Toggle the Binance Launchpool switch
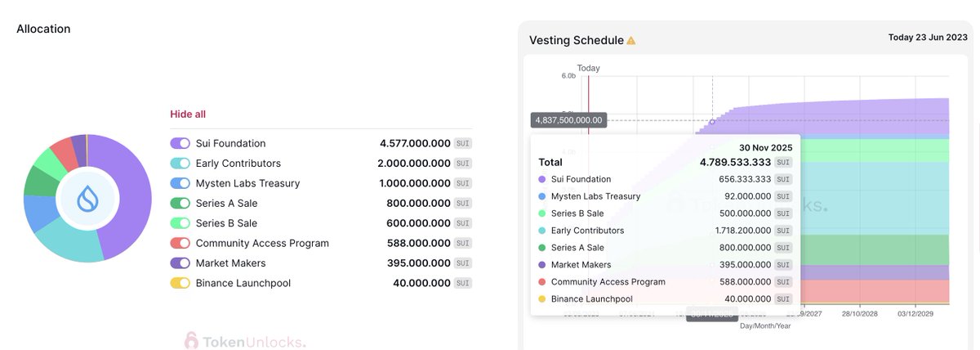The height and width of the screenshot is (350, 980). [x=180, y=283]
